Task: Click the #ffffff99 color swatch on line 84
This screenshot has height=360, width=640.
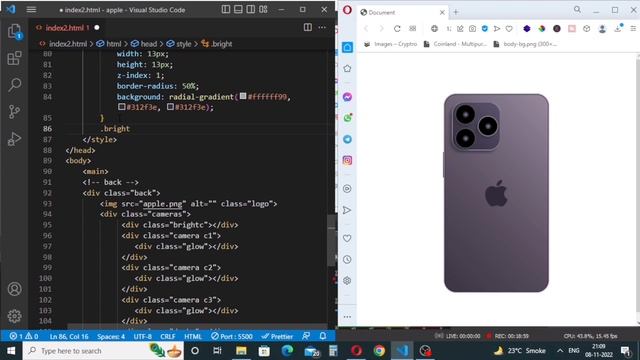Action: click(243, 96)
